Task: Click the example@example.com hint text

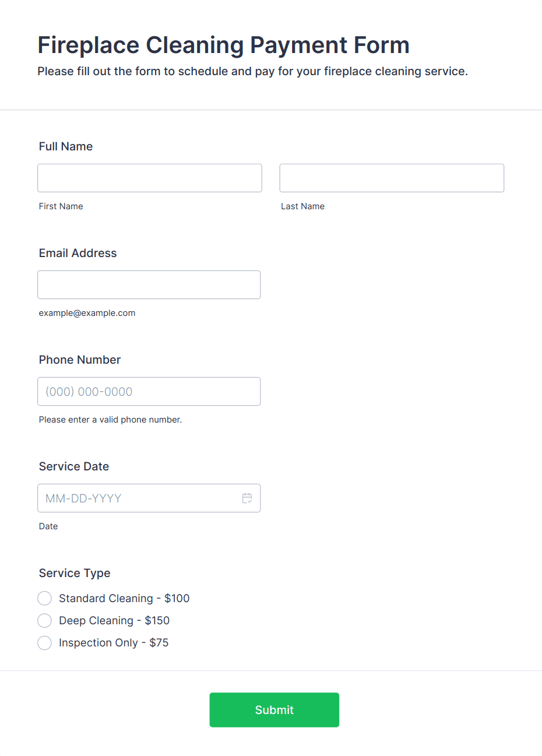Action: tap(87, 313)
